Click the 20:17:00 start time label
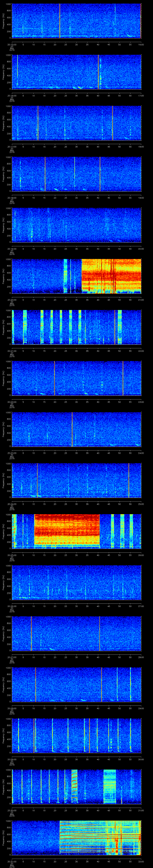The height and width of the screenshot is (868, 153). coord(12,147)
